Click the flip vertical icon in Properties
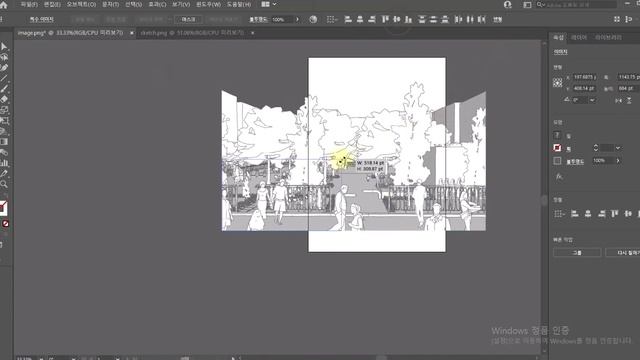640x360 pixels. click(629, 100)
